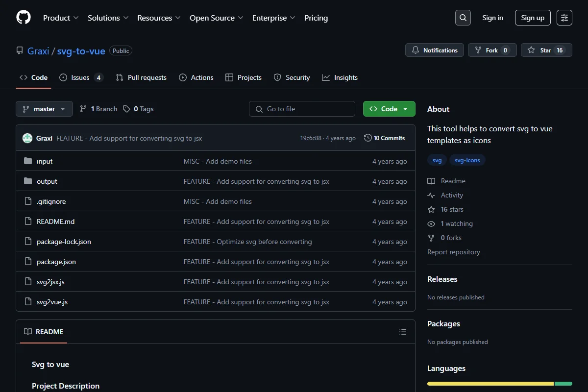Switch to the Issues tab
588x392 pixels.
81,77
